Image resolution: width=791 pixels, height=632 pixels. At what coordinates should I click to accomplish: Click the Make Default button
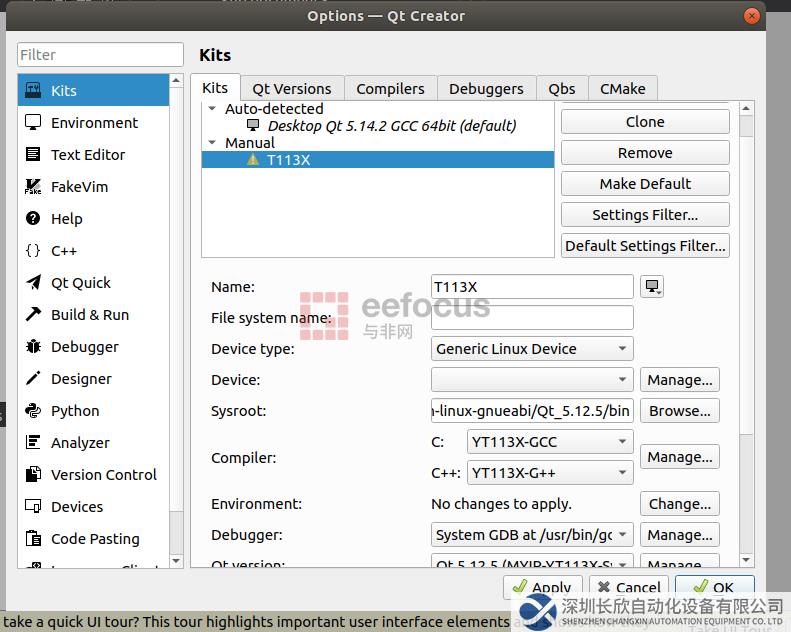pos(645,184)
